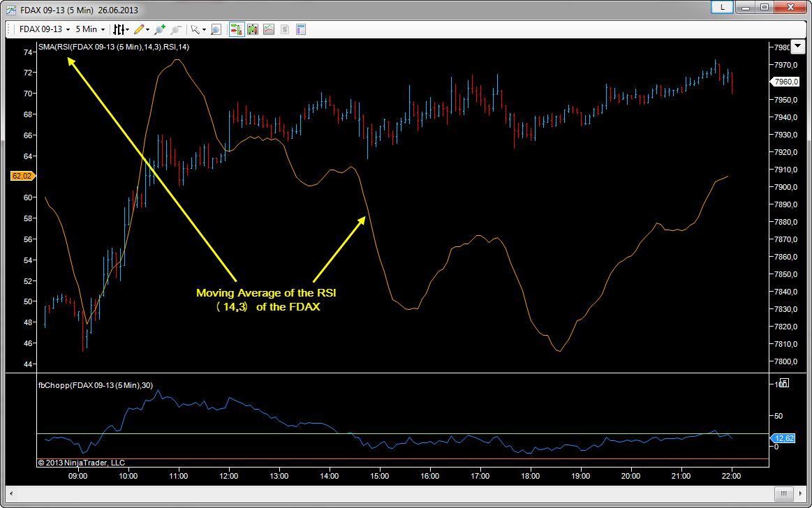Click the small panel icon beside fbChopp scale
Screen dimensions: 812x508
point(784,383)
